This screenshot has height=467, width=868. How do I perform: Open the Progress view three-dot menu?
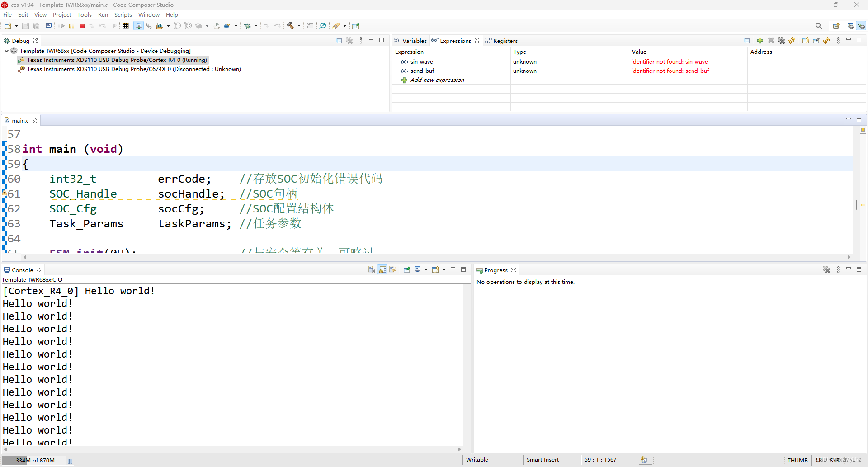tap(838, 270)
